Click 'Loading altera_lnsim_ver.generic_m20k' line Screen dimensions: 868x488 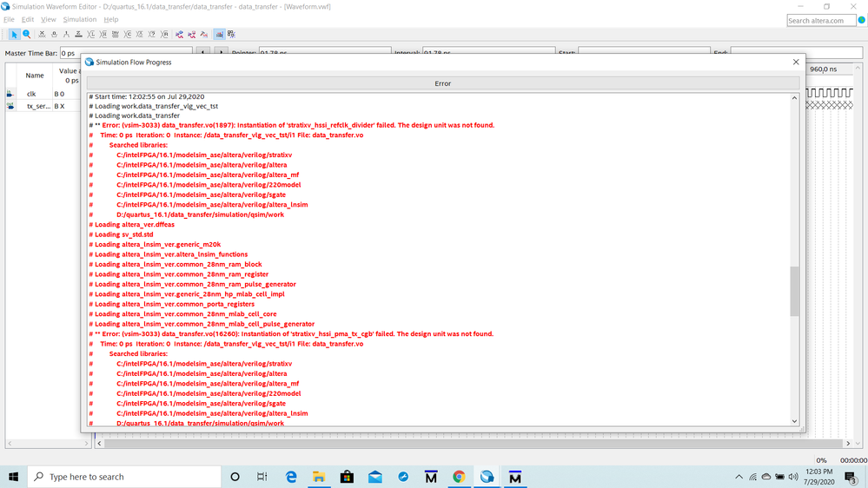pyautogui.click(x=155, y=245)
